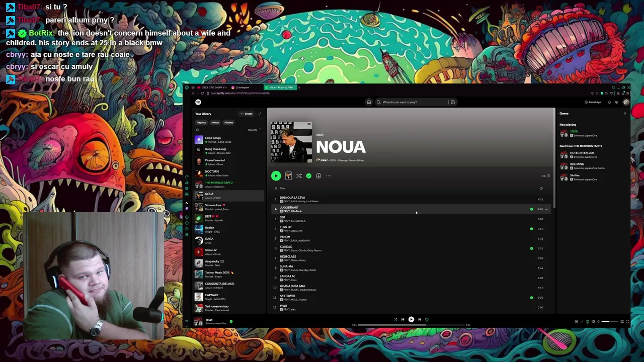Toggle the Queue icon in player bar
Screen dimensions: 644x362
tap(588, 321)
